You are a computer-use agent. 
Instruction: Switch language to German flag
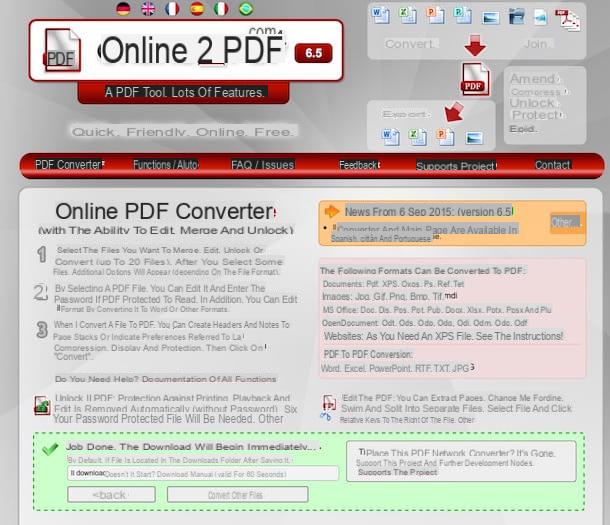[123, 9]
